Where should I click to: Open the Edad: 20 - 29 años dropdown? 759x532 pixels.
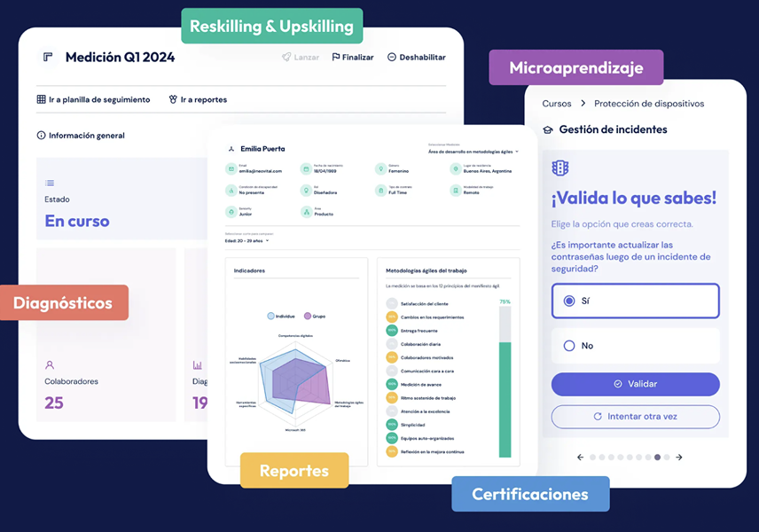[x=246, y=240]
